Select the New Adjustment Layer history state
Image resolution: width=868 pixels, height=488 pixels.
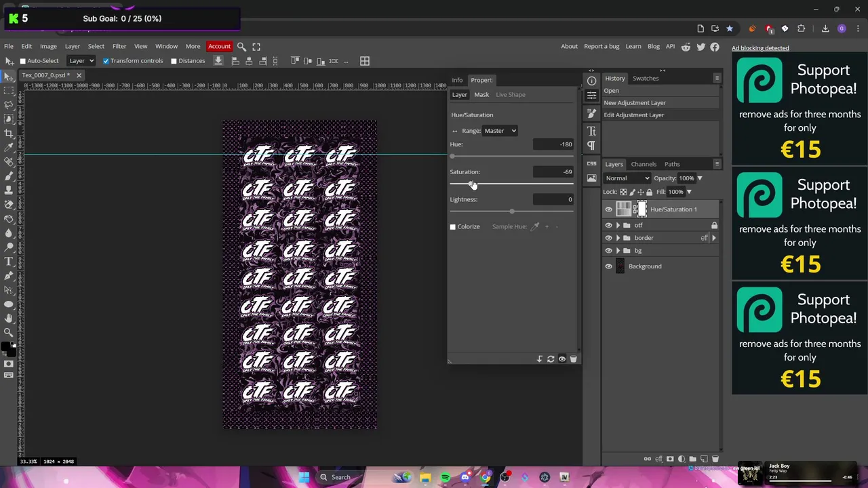(x=635, y=103)
